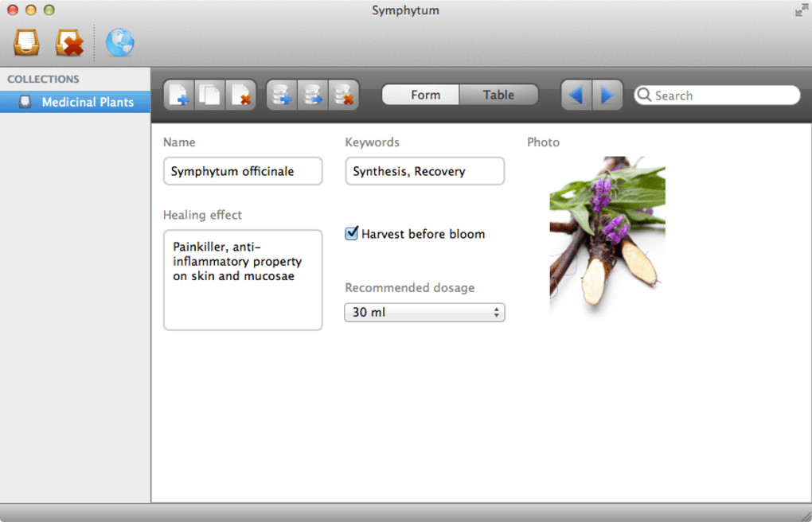Click the delete field database icon
This screenshot has height=522, width=812.
click(343, 95)
